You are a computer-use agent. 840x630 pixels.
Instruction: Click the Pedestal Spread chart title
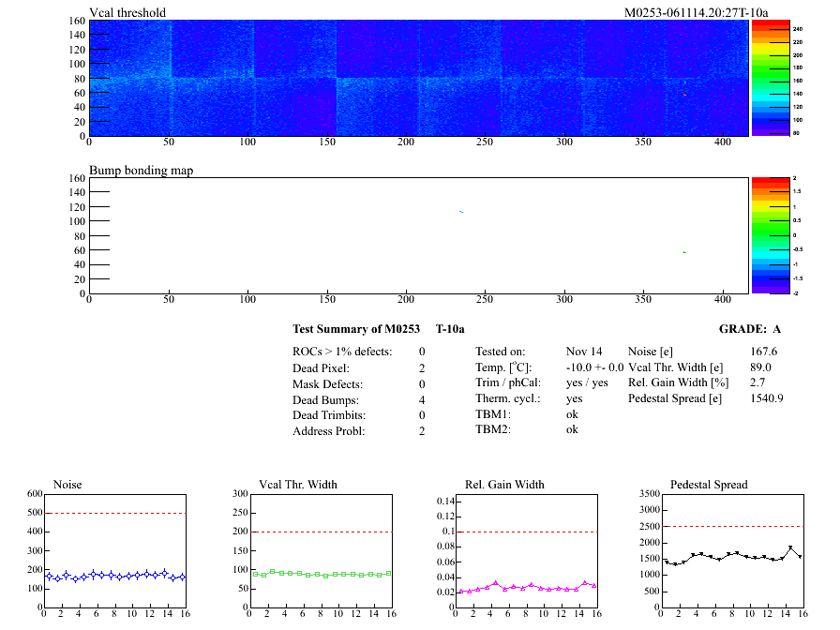pyautogui.click(x=709, y=485)
